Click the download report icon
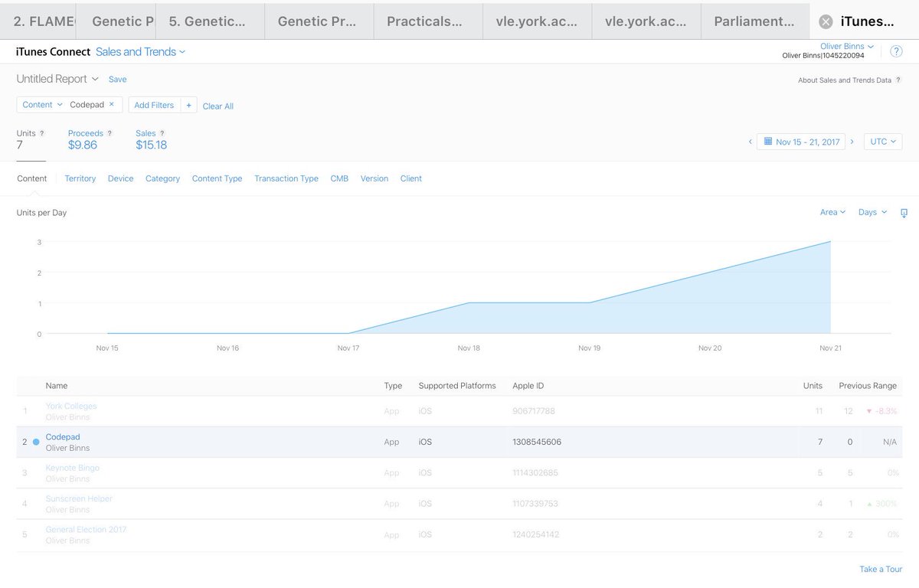 click(x=904, y=213)
